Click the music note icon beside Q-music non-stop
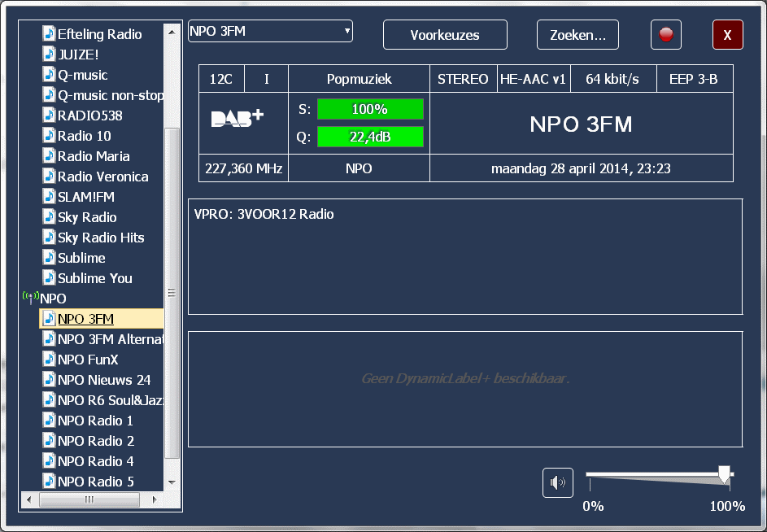This screenshot has width=767, height=532. [x=49, y=95]
